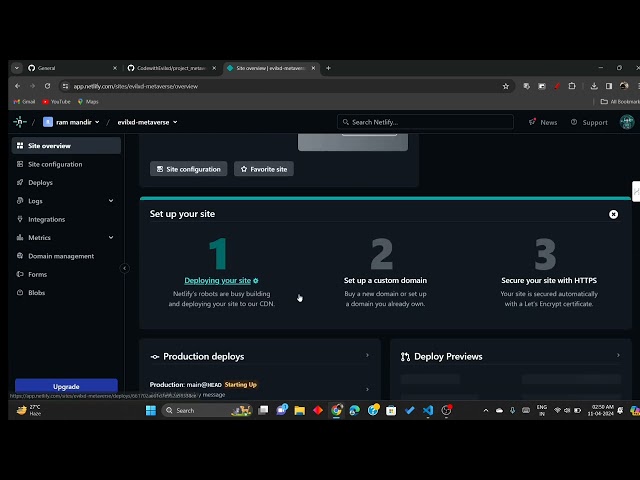The image size is (640, 480).
Task: Click the Favorite site button
Action: tap(264, 169)
